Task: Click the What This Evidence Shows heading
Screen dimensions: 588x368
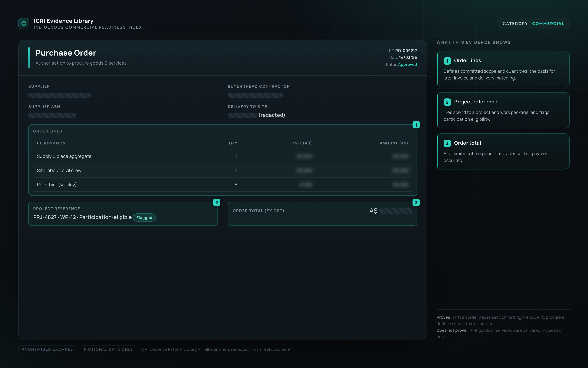Action: (474, 42)
